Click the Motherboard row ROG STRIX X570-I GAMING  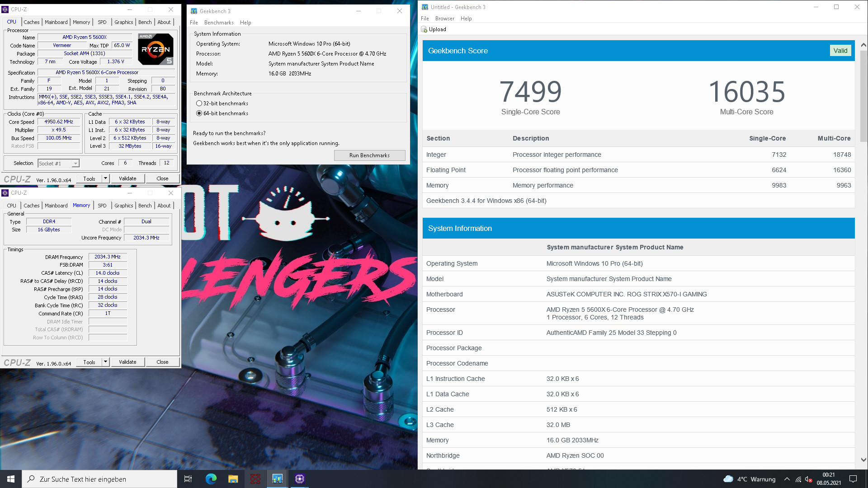638,294
